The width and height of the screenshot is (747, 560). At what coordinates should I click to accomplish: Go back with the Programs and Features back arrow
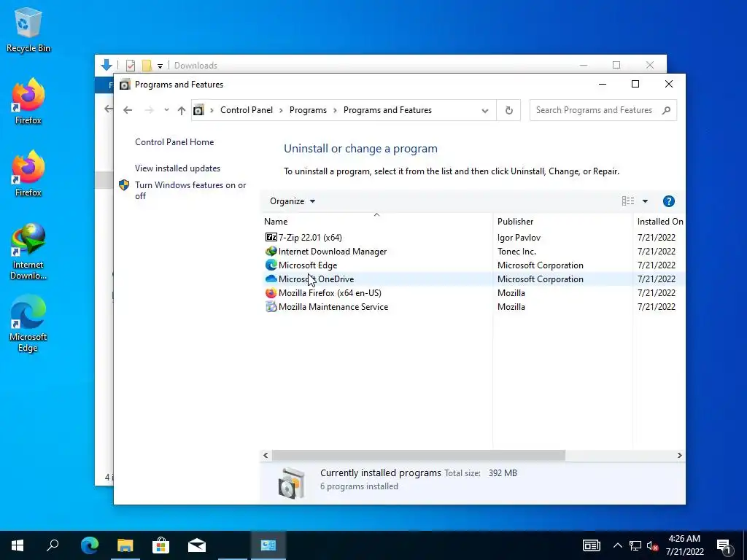(x=128, y=111)
